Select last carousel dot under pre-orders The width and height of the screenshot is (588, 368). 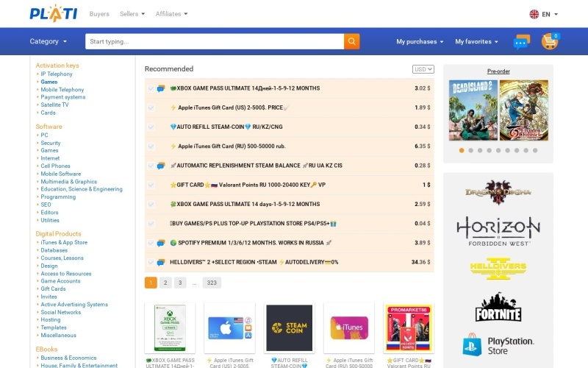(535, 150)
